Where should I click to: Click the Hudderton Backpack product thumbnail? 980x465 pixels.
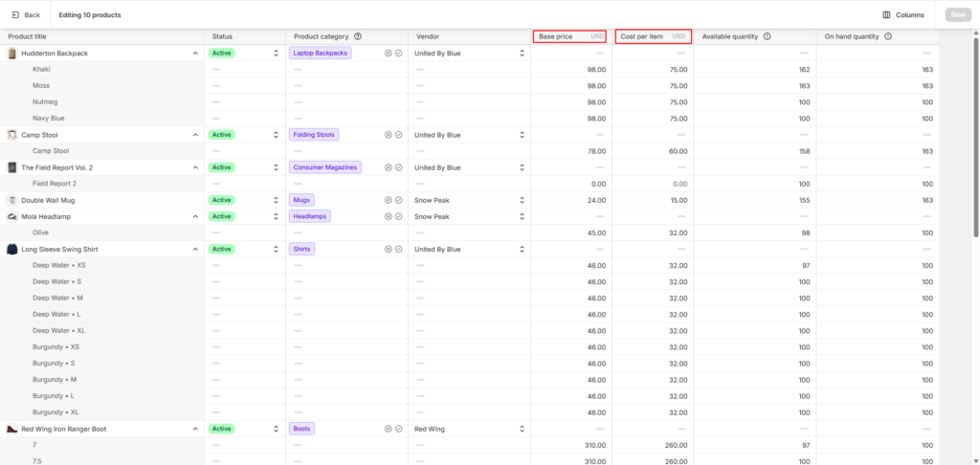[x=11, y=54]
